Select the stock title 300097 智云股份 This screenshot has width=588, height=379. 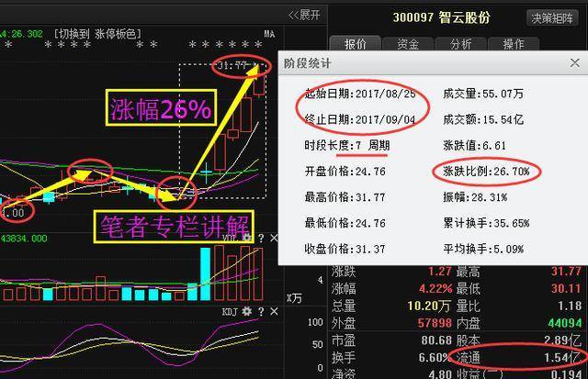click(441, 17)
